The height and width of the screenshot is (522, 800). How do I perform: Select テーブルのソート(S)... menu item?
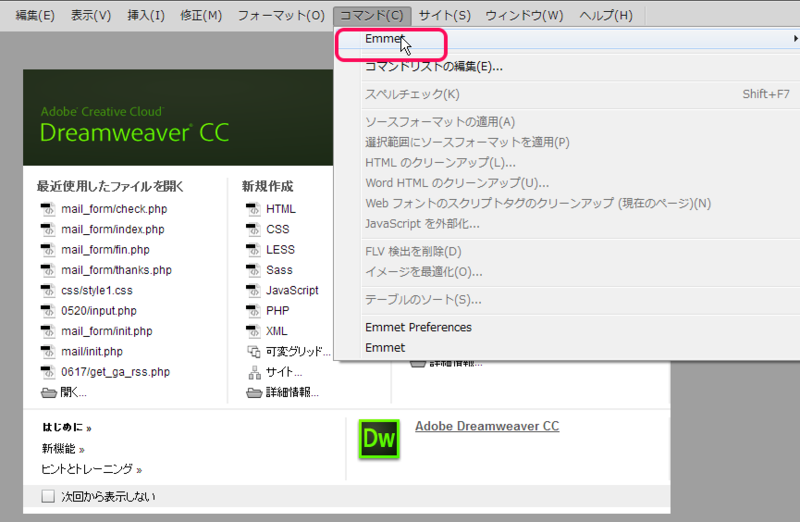[x=567, y=300]
